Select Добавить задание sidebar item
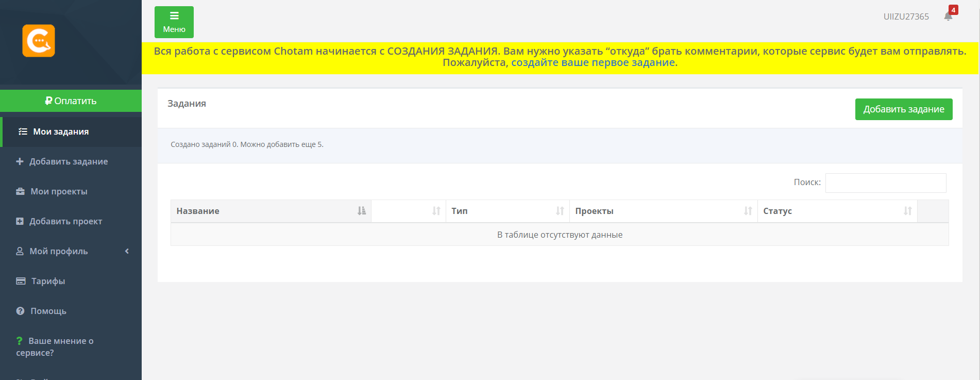This screenshot has height=380, width=980. coord(68,162)
